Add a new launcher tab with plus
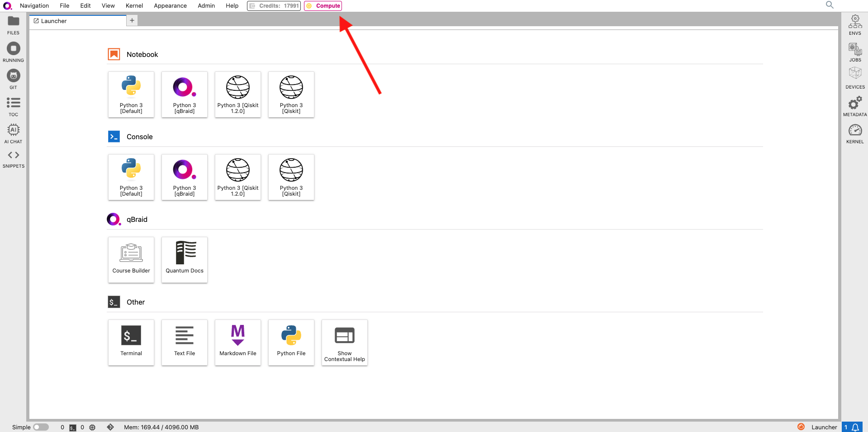 pos(132,20)
